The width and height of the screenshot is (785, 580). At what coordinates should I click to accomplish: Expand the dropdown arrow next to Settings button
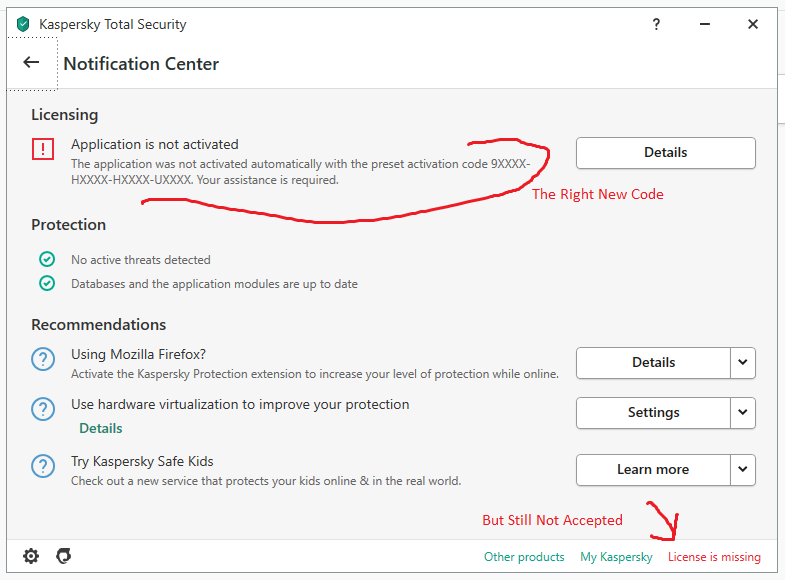(x=742, y=412)
